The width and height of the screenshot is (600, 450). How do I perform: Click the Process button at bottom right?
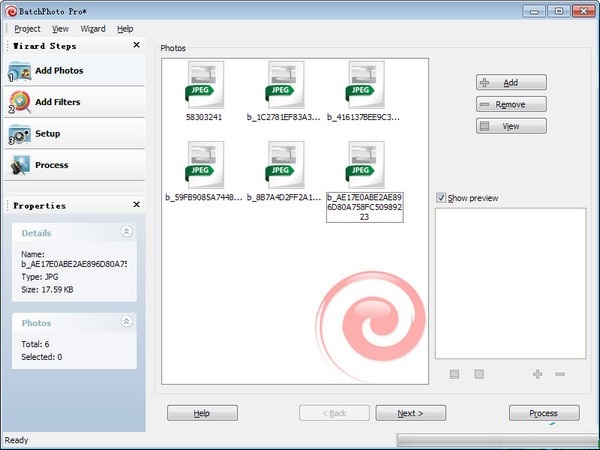pos(544,413)
